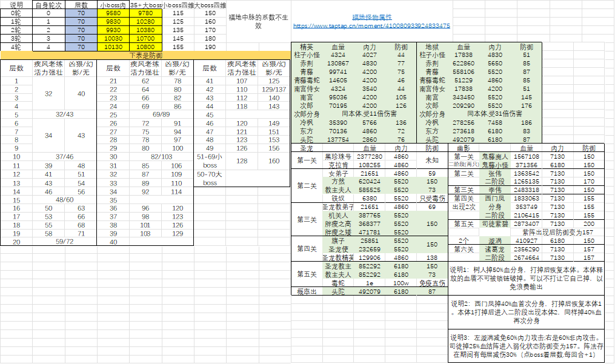Select the 诸葛龙 health value 2356290
This screenshot has height=364, width=615.
pyautogui.click(x=527, y=250)
